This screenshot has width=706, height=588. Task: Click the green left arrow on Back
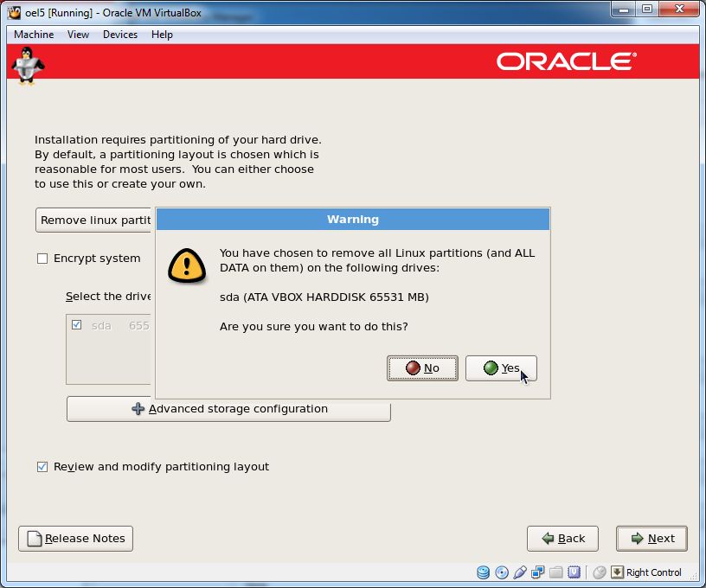point(548,539)
